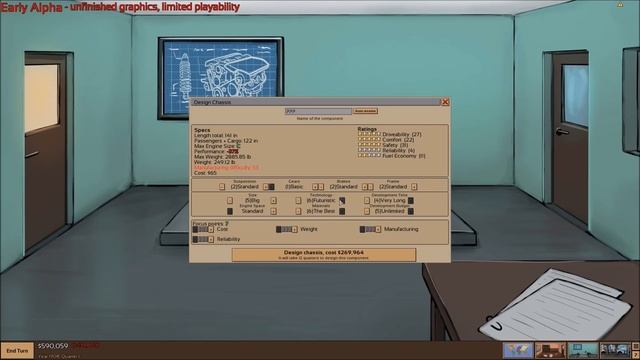Open the world map view icon
640x360 pixels.
518,350
